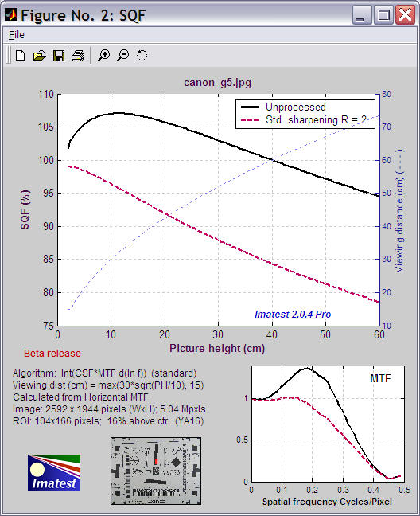This screenshot has height=516, width=420.
Task: Click the 'SQF (%)' axis label
Action: click(25, 209)
